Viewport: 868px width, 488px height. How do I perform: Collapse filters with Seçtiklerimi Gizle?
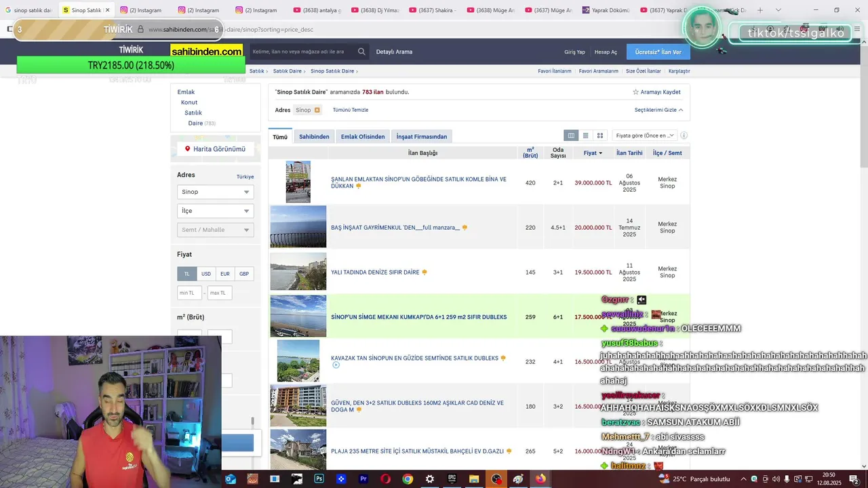pos(658,110)
